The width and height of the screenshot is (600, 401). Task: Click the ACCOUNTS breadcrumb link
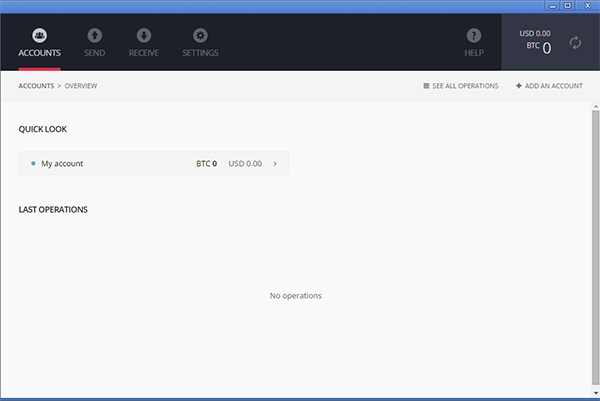coord(36,86)
